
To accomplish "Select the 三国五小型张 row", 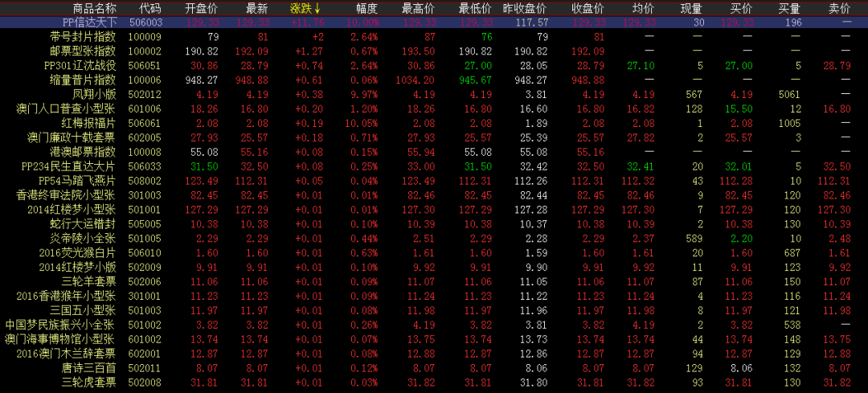I will point(434,310).
